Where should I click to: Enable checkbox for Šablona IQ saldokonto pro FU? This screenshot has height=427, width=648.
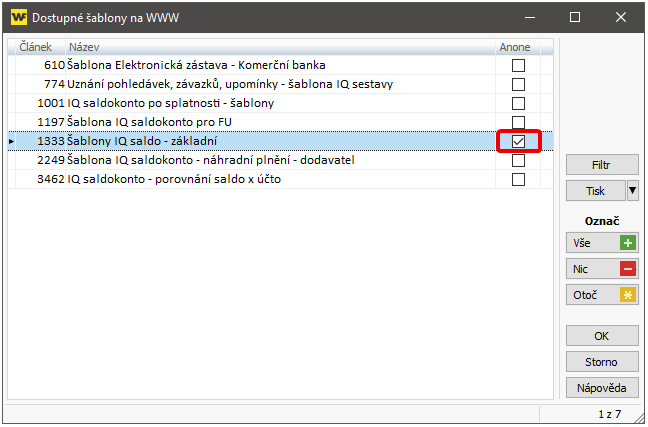pyautogui.click(x=518, y=122)
